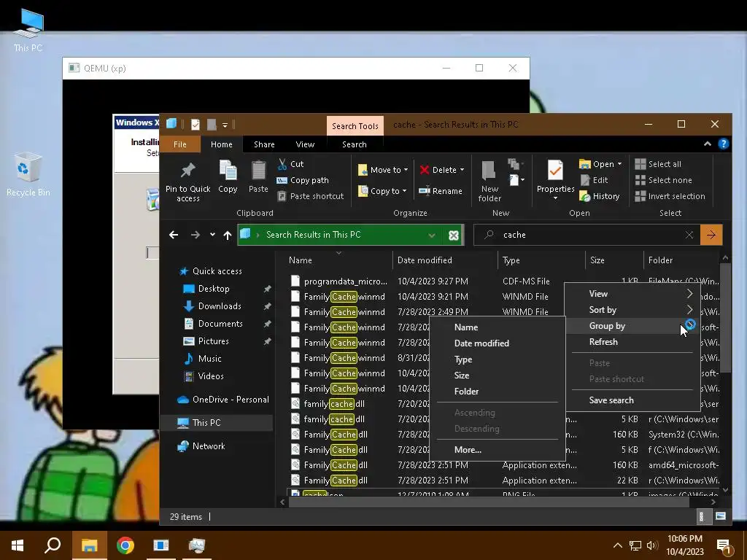Show hidden system tray icons chevron
The image size is (747, 560).
[x=617, y=545]
